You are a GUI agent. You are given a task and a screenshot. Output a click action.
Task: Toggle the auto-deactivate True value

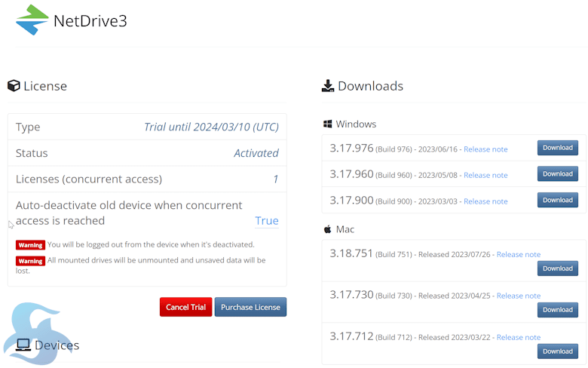(x=267, y=221)
